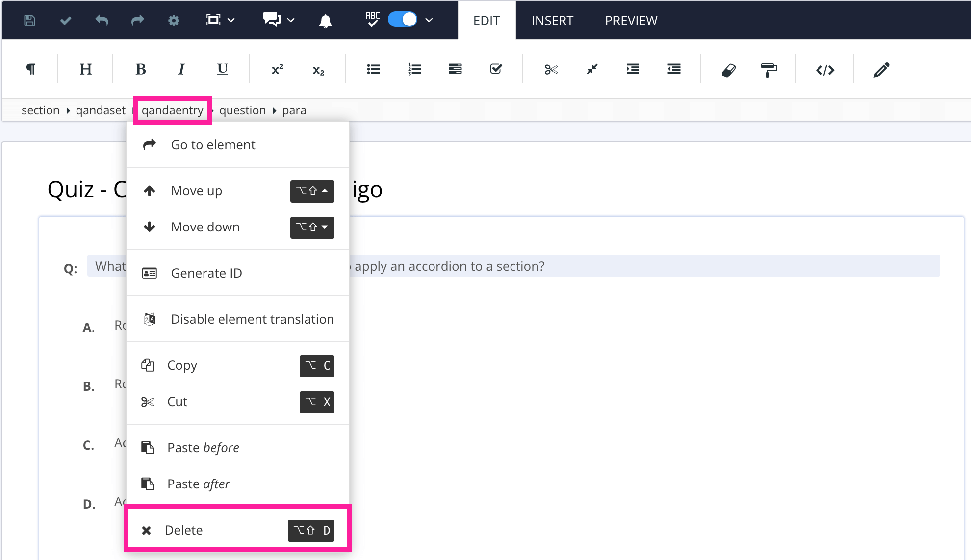Viewport: 971px width, 560px height.
Task: Click the focus frame icon
Action: [213, 20]
